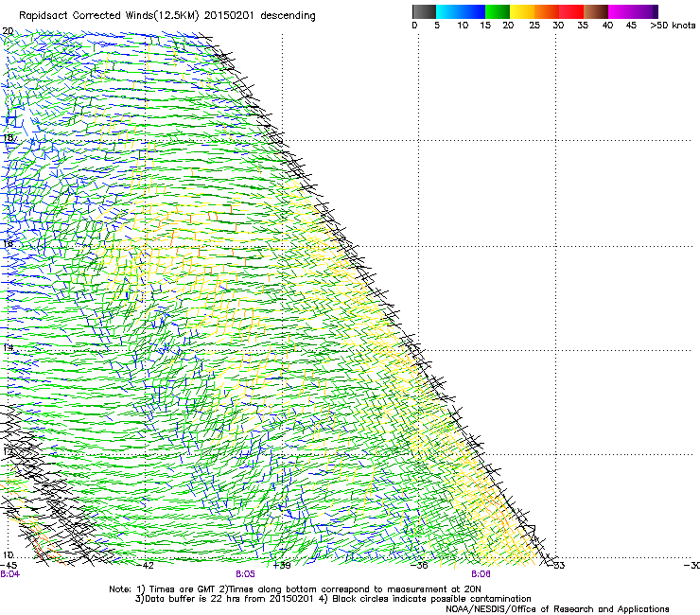
Task: Click the legend's '30' knots label
Action: [x=558, y=26]
